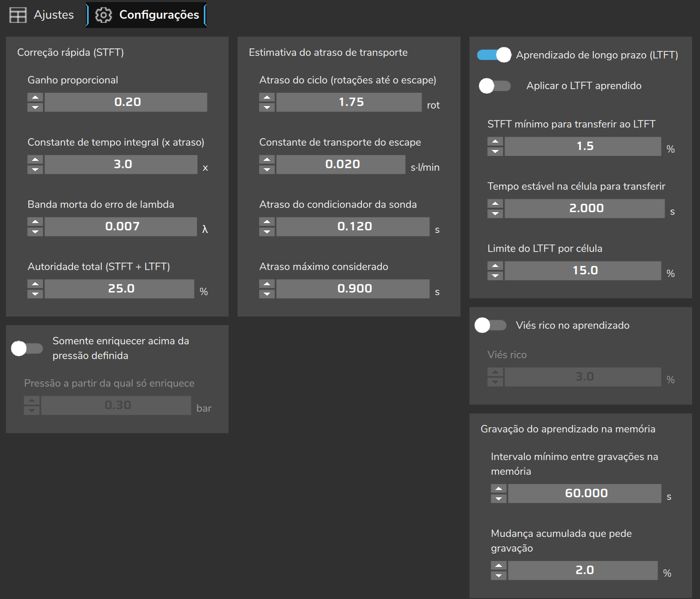Viewport: 700px width, 599px height.
Task: Click Mudança acumulada field showing 2.0
Action: 583,570
